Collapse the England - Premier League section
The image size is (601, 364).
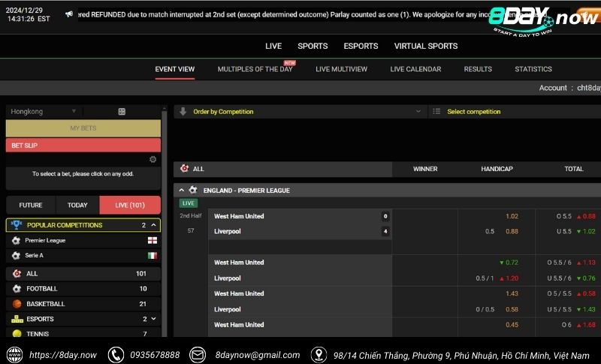[x=181, y=191]
